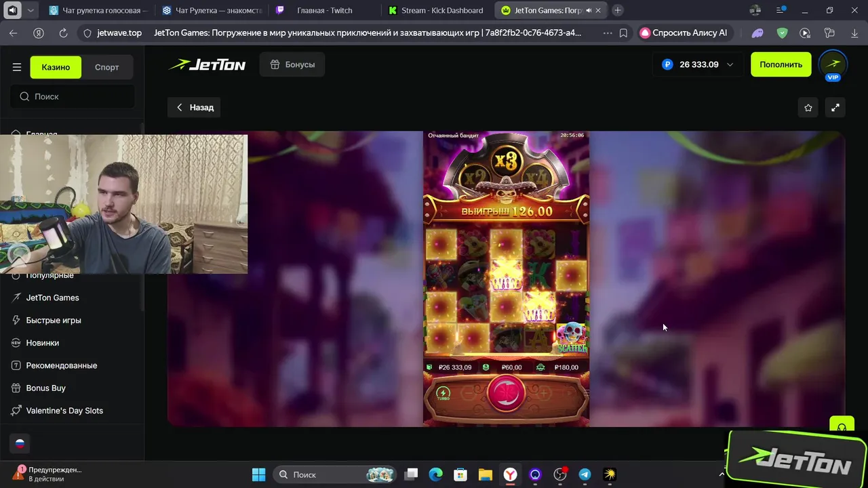Launch Microsoft Edge from taskbar
The width and height of the screenshot is (868, 488).
436,474
